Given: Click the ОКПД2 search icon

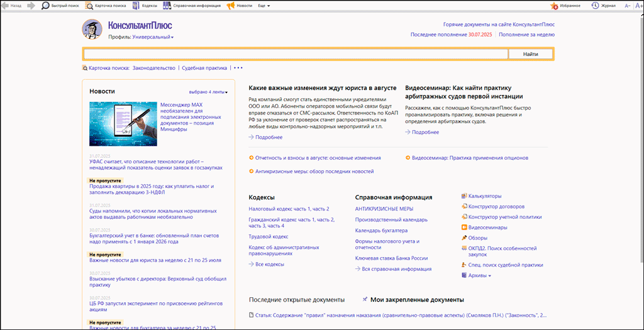Looking at the screenshot, I should pyautogui.click(x=464, y=248).
